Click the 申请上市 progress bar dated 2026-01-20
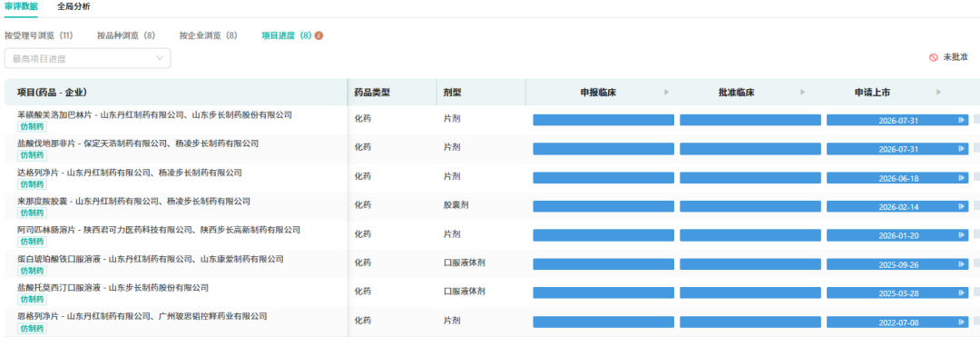 coord(897,235)
